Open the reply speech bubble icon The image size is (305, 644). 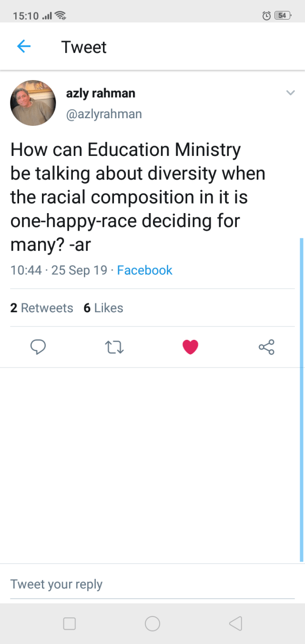(38, 347)
